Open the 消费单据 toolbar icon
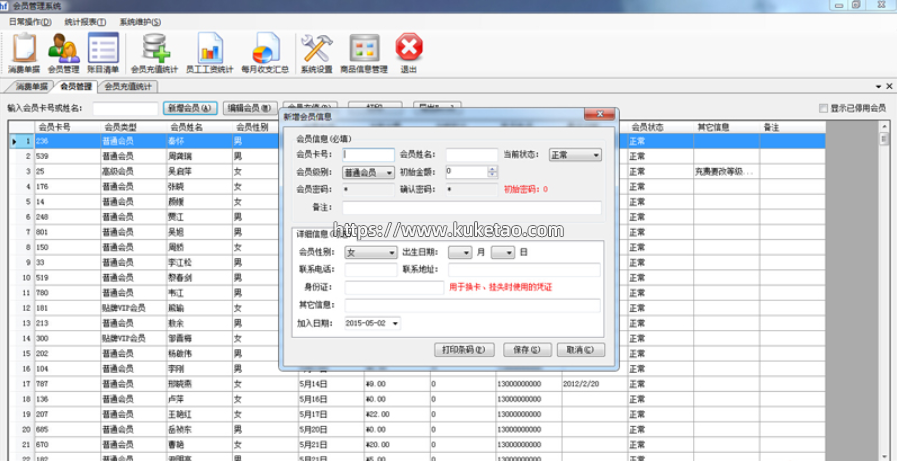 click(x=23, y=53)
